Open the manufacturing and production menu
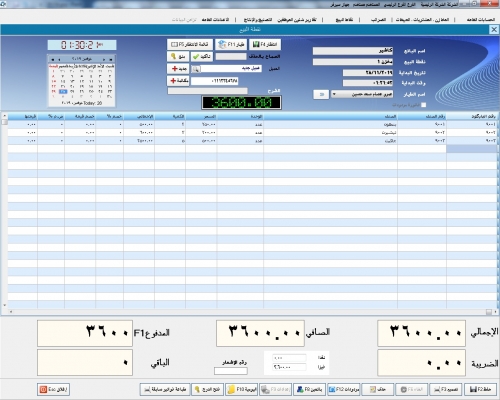500x400 pixels. tap(258, 20)
